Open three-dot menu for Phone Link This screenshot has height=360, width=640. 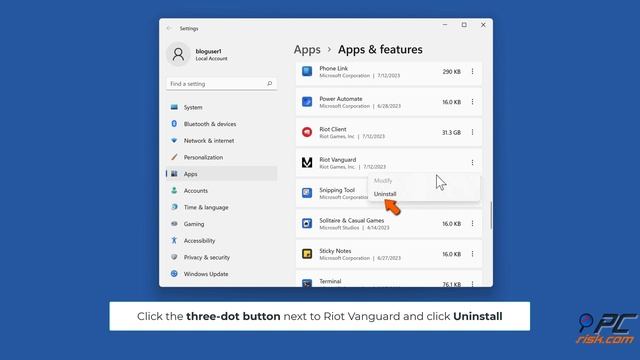click(x=472, y=71)
